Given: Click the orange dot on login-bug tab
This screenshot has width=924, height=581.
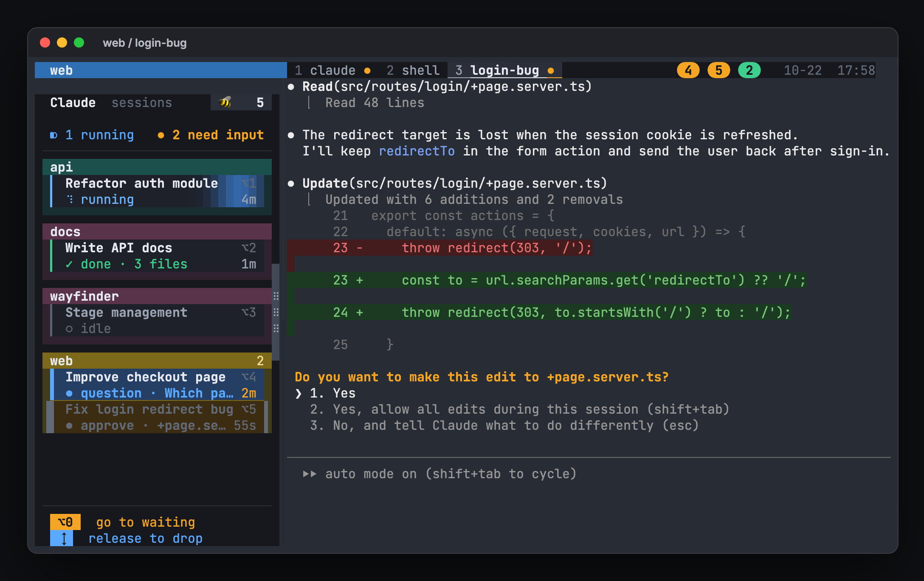Looking at the screenshot, I should point(551,71).
